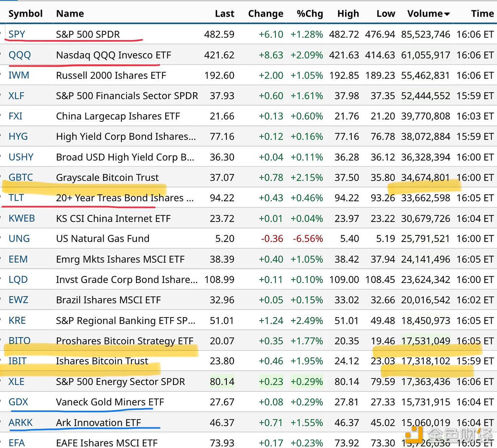
Task: Click the KWEB volume 30,679,726
Action: [426, 219]
